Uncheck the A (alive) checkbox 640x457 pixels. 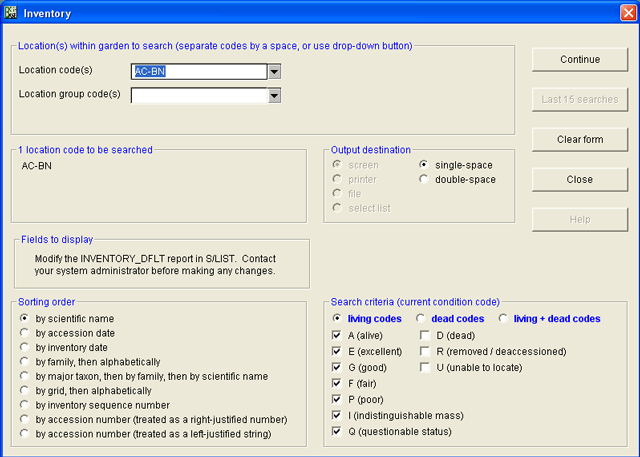tap(337, 335)
